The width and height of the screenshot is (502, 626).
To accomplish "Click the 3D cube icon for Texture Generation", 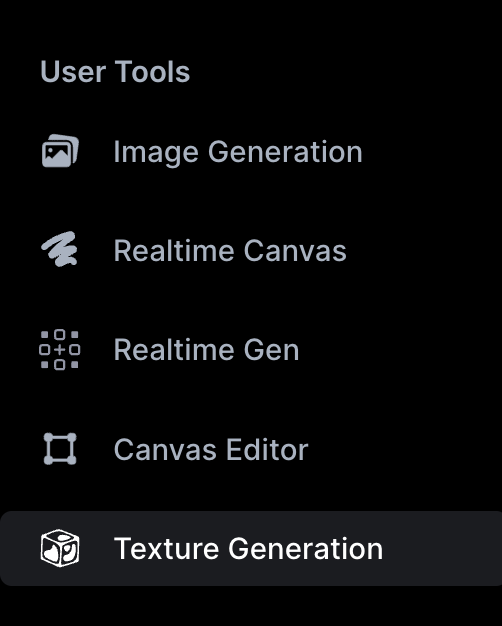I will pyautogui.click(x=60, y=548).
